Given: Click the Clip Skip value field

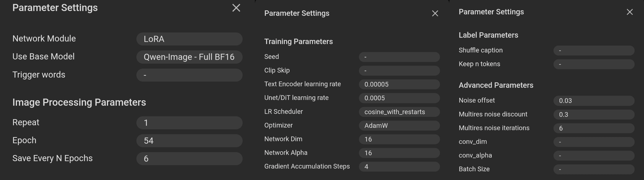Looking at the screenshot, I should [x=399, y=71].
